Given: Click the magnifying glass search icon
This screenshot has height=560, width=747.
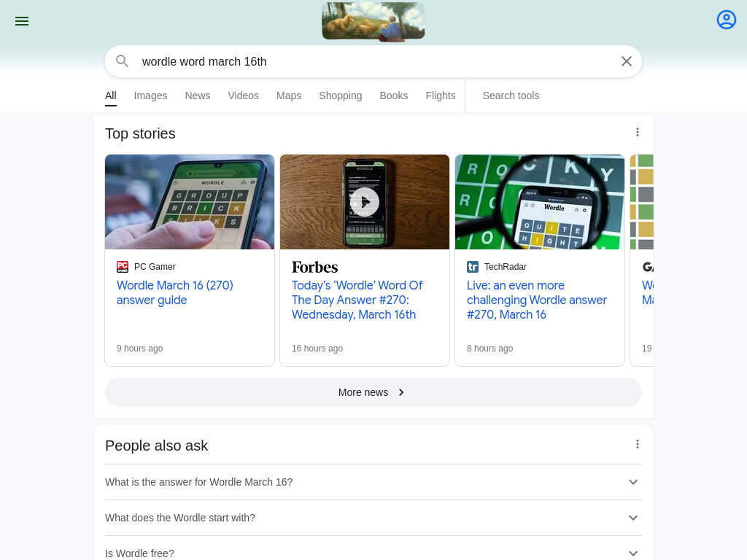Looking at the screenshot, I should [123, 61].
